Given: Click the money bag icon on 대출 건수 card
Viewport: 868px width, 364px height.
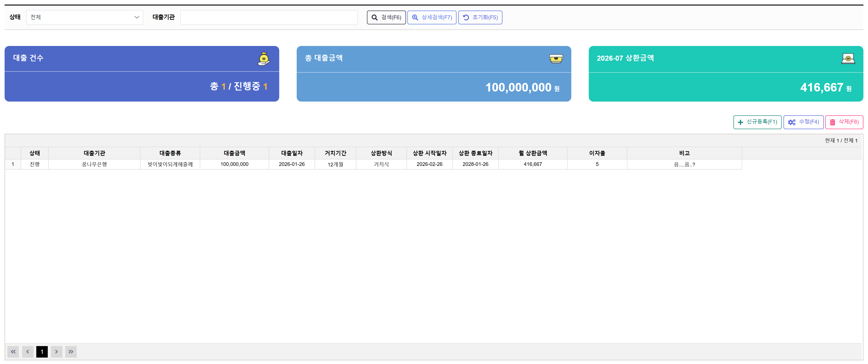Looking at the screenshot, I should point(264,59).
